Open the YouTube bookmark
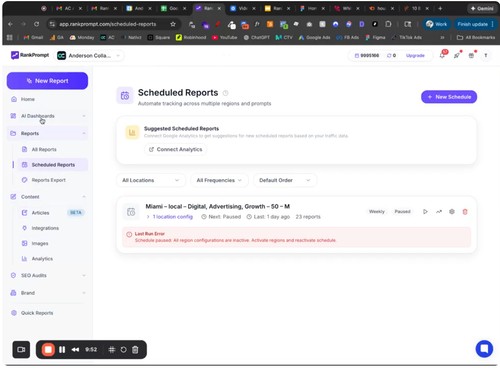 225,37
